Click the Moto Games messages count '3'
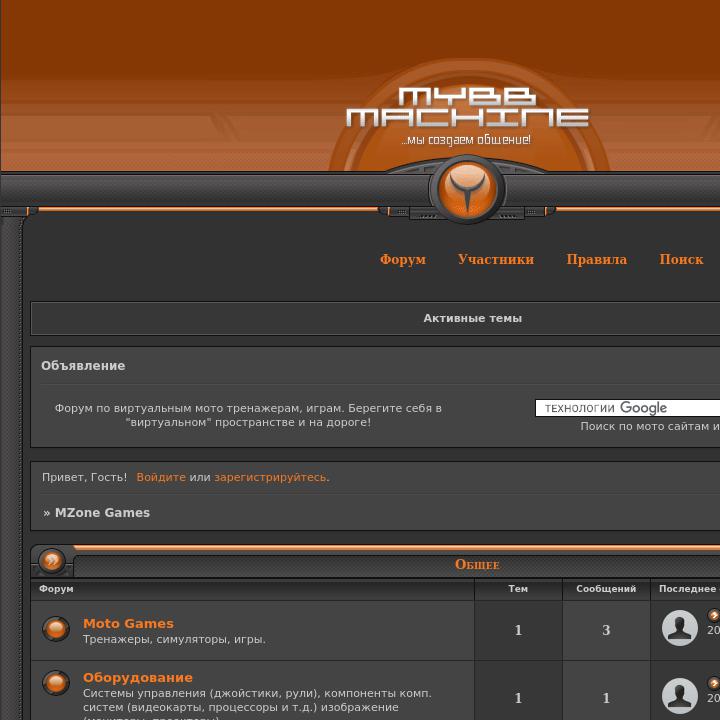This screenshot has width=720, height=720. (606, 630)
